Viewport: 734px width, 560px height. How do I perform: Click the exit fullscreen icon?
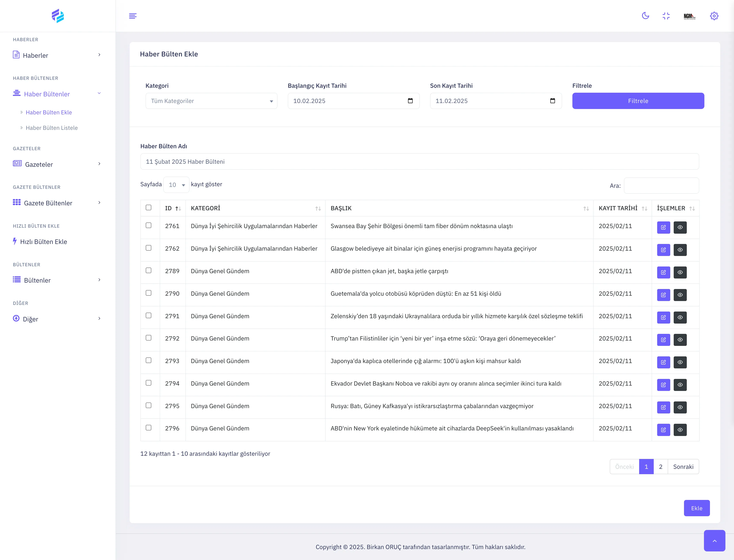point(666,16)
